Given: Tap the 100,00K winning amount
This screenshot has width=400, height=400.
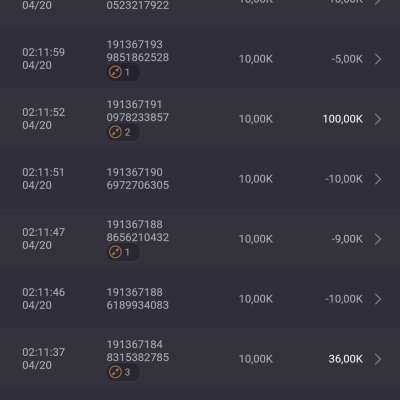Looking at the screenshot, I should (x=343, y=119).
